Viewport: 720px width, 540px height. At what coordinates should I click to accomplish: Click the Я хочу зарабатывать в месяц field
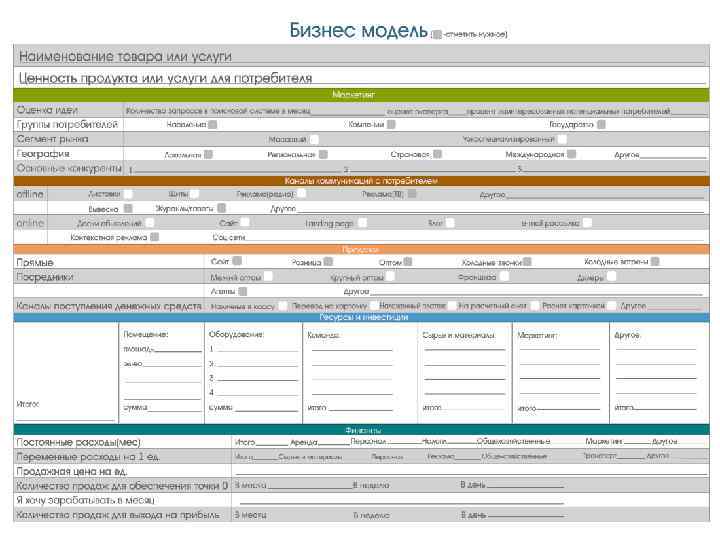[402, 501]
